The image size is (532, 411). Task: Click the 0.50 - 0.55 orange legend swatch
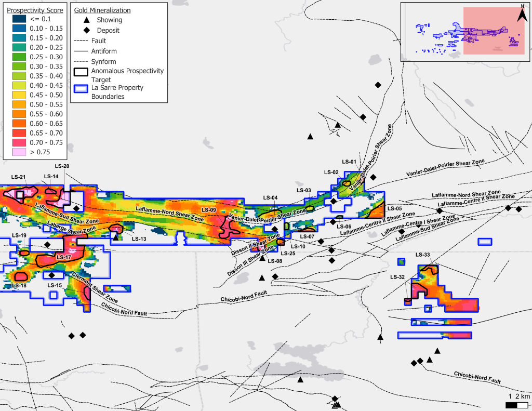(19, 104)
